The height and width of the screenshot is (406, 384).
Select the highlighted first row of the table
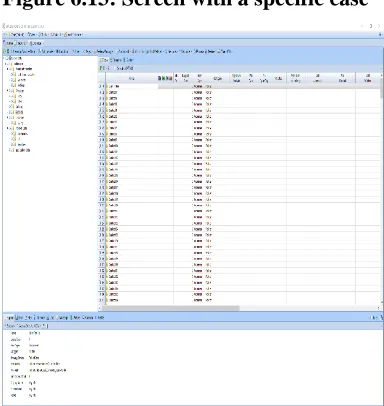(x=240, y=86)
